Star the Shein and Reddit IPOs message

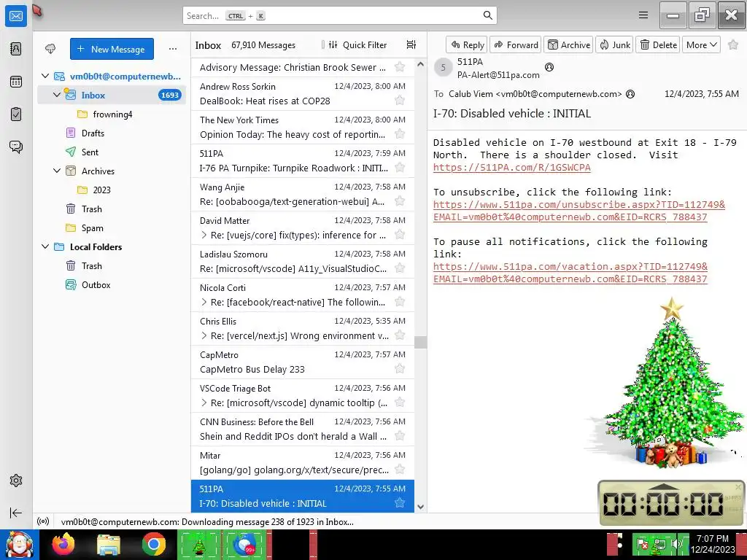[x=400, y=436]
